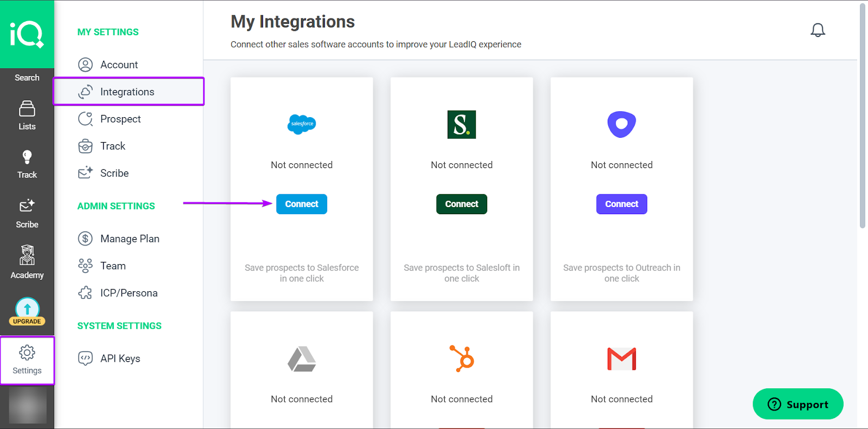The width and height of the screenshot is (868, 429).
Task: Open notifications bell icon
Action: click(x=818, y=30)
